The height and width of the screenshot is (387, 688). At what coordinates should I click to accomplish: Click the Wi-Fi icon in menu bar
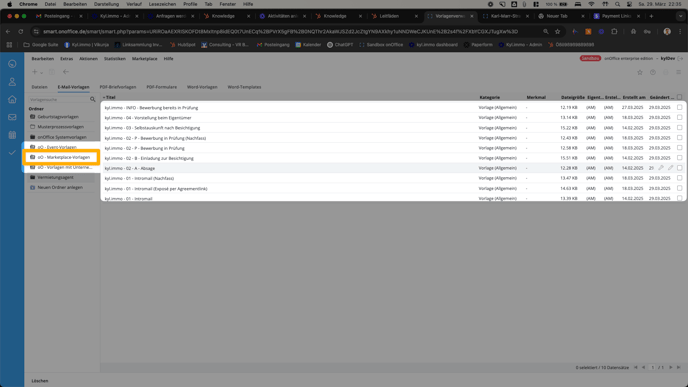[591, 4]
